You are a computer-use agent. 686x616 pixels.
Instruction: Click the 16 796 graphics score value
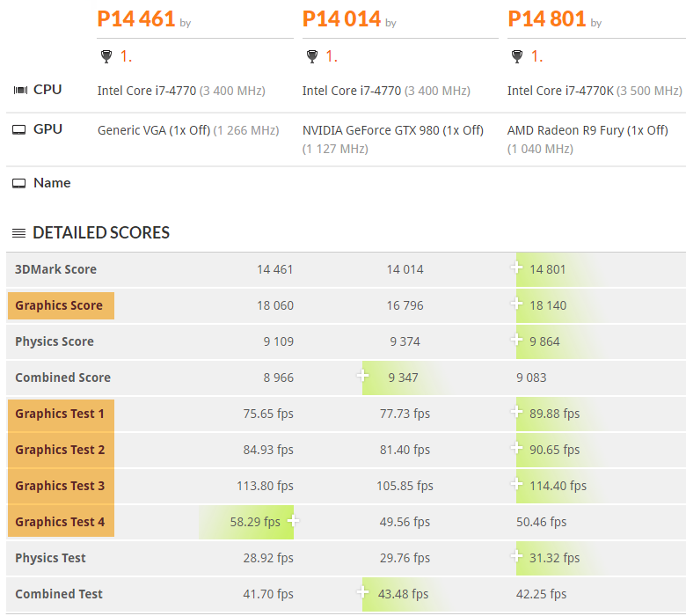coord(405,305)
